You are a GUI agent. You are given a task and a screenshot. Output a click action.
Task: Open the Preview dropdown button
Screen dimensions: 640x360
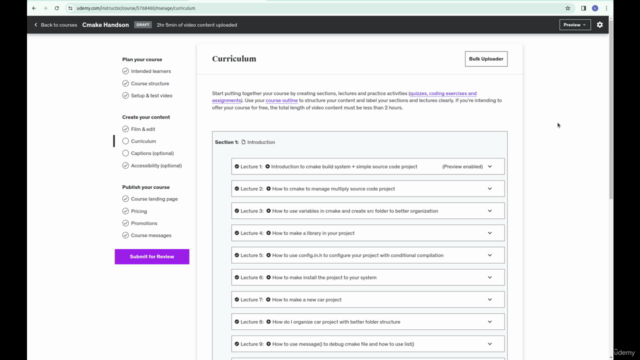[575, 25]
